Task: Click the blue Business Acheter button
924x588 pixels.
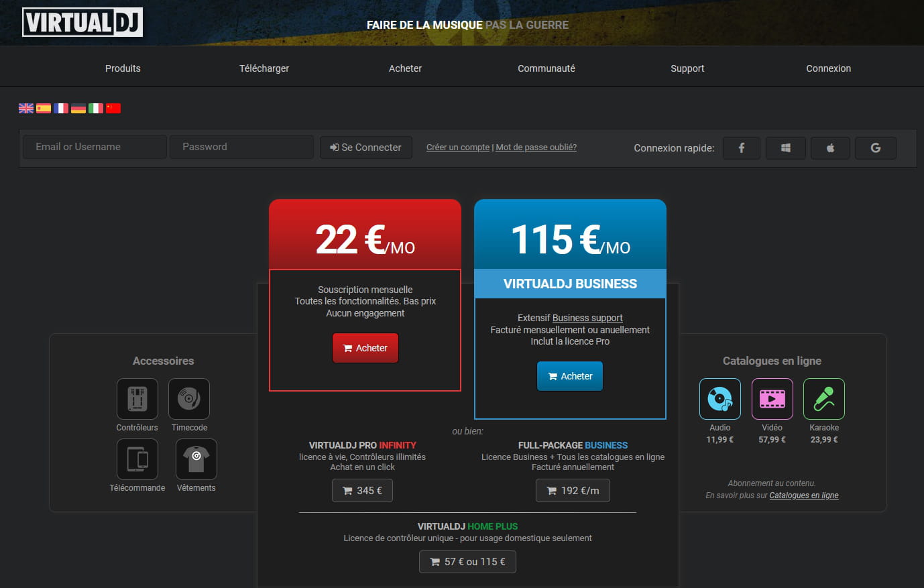Action: [570, 376]
